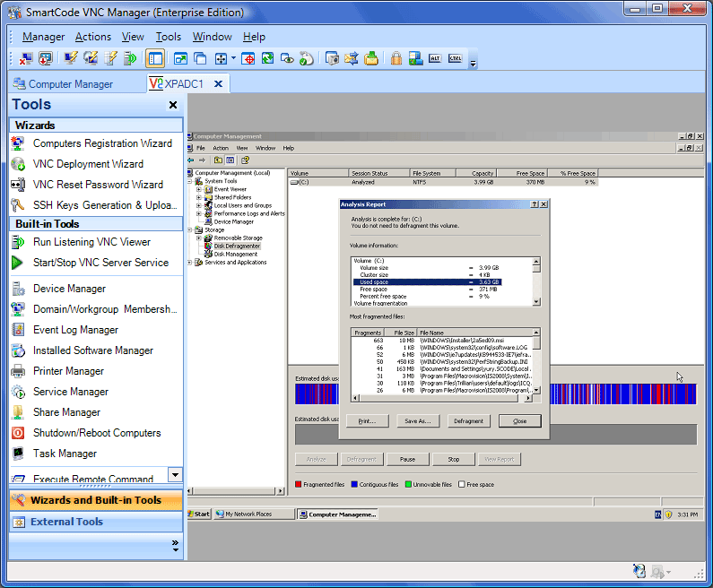
Task: Open the Manager menu
Action: click(44, 37)
